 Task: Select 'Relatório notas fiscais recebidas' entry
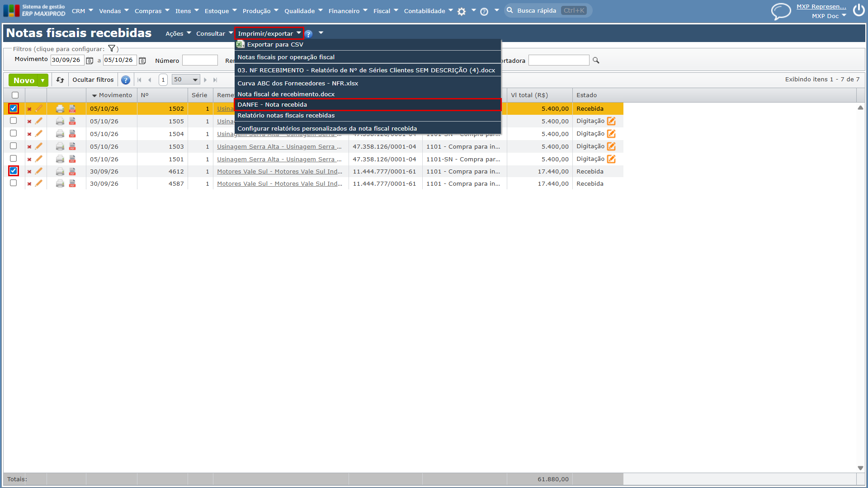[368, 116]
